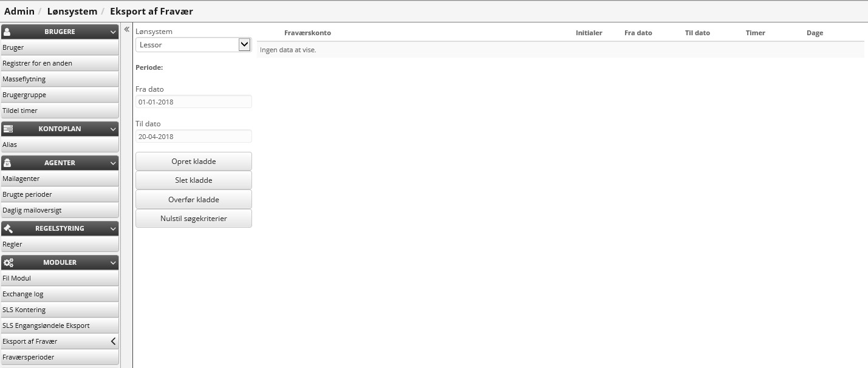
Task: Click the arrow beside Eksport af Fravær
Action: coord(113,341)
